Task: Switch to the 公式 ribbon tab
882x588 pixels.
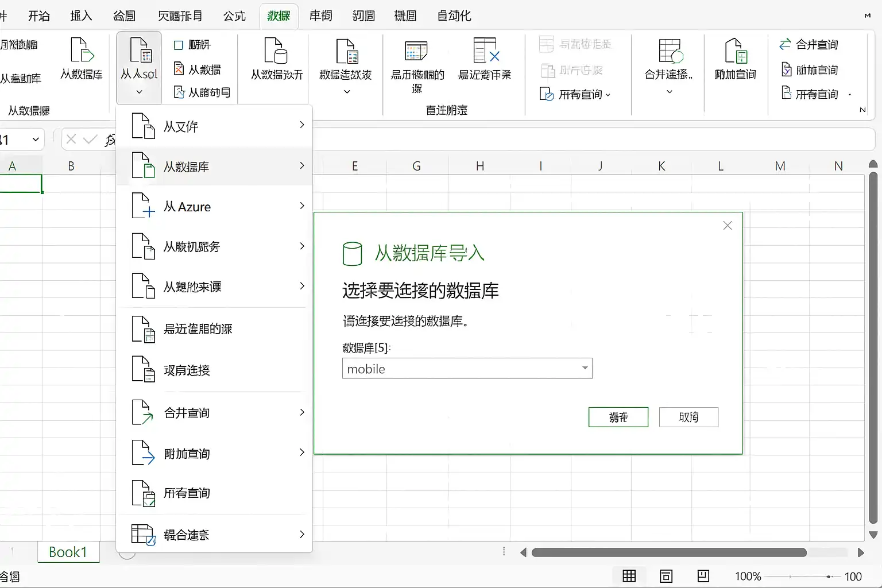Action: click(234, 16)
